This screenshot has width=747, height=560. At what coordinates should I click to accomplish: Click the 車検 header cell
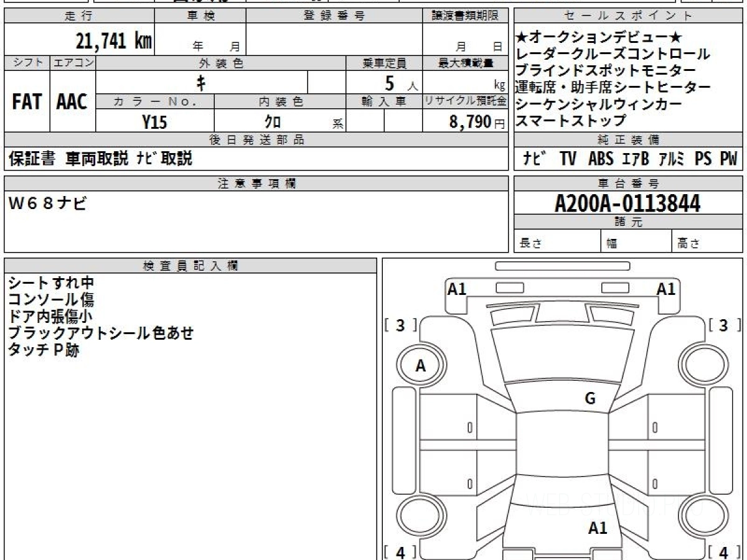point(200,16)
